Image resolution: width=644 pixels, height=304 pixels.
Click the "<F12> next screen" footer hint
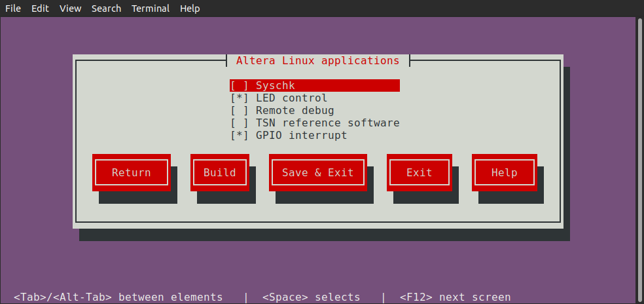(455, 297)
